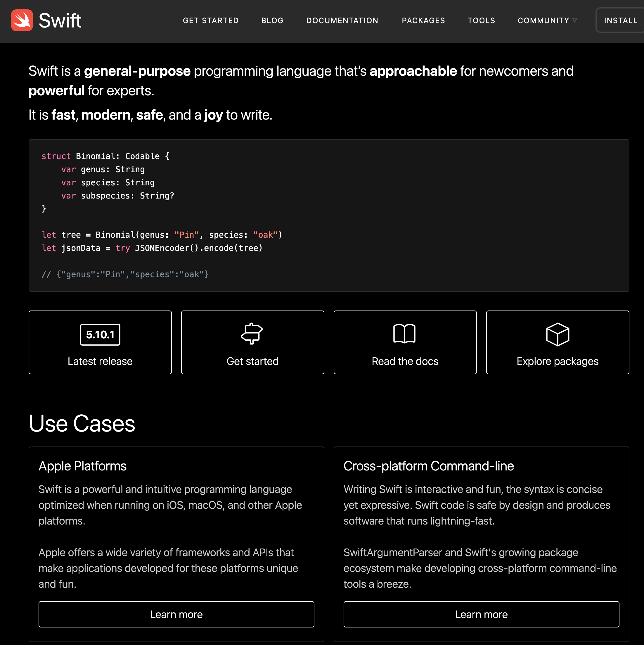This screenshot has width=644, height=645.
Task: Click the cube Explore packages icon
Action: [x=557, y=334]
